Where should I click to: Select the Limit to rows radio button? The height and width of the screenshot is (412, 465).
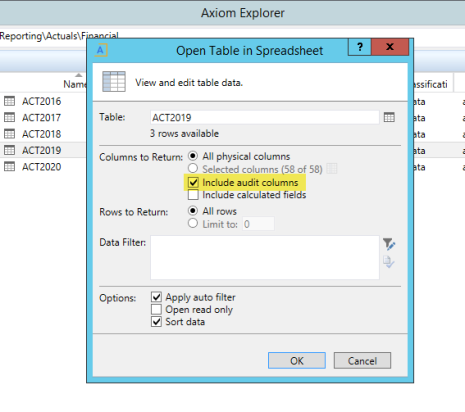click(x=193, y=223)
